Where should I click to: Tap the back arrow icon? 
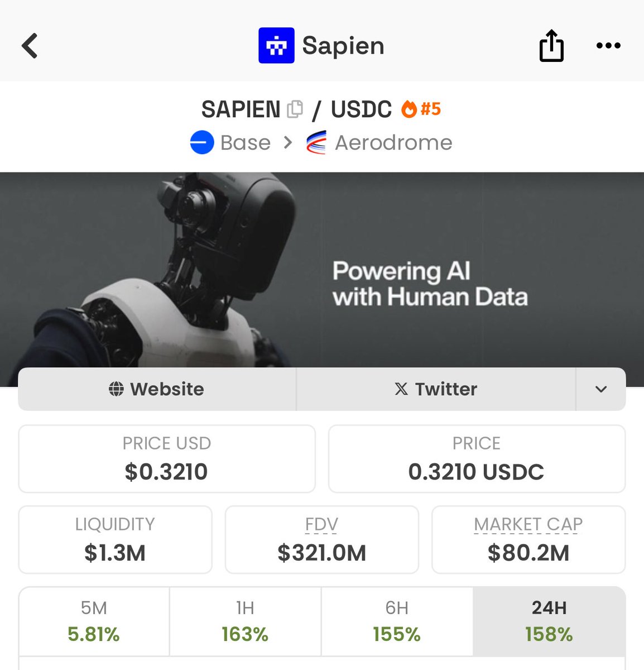pyautogui.click(x=30, y=46)
